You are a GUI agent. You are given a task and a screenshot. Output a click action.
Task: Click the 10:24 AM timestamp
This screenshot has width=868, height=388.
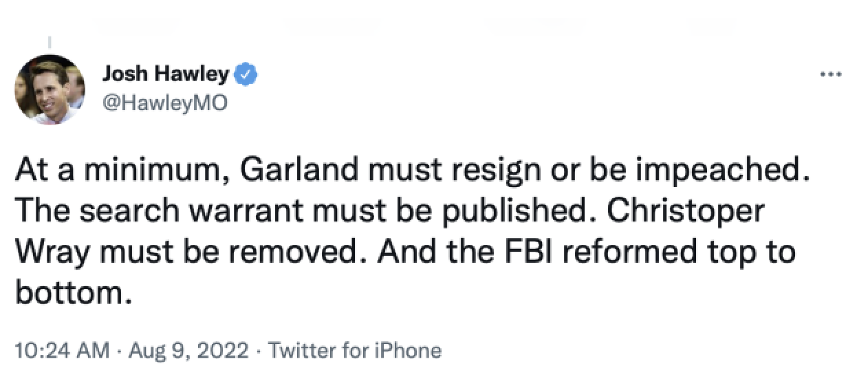61,350
